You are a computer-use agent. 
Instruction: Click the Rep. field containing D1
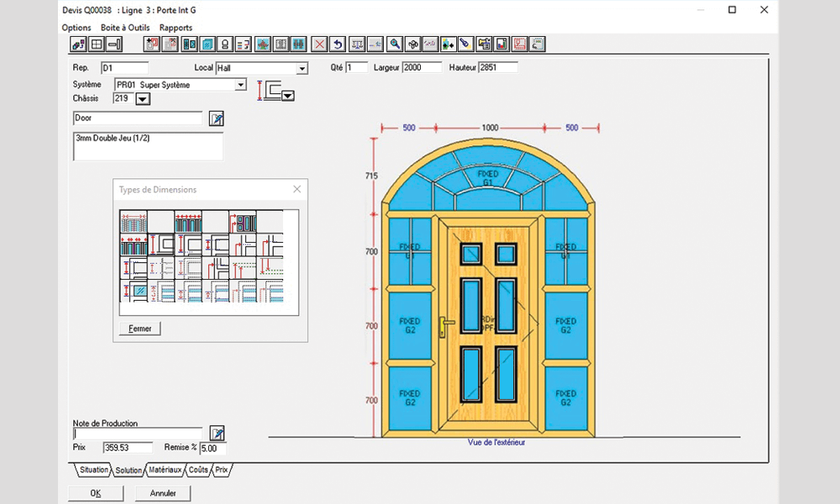125,68
